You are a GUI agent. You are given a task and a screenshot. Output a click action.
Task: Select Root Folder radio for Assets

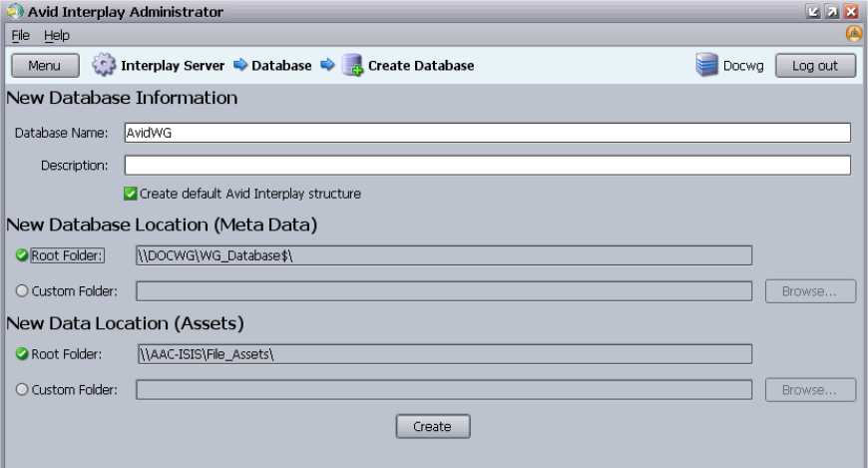click(x=21, y=352)
